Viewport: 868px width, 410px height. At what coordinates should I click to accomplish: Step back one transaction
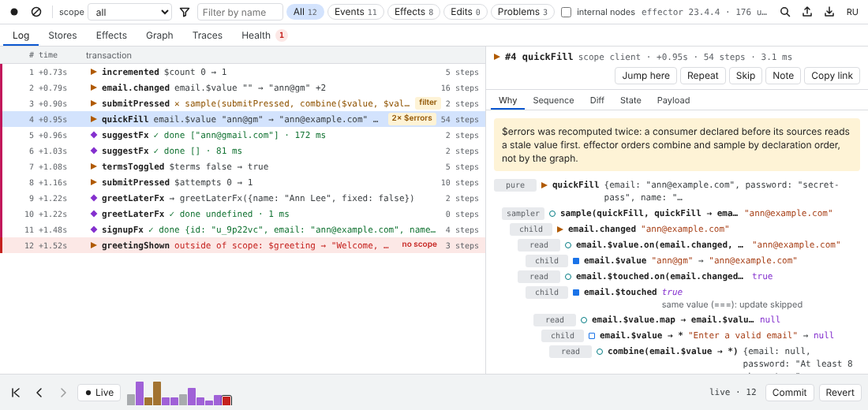pos(39,393)
